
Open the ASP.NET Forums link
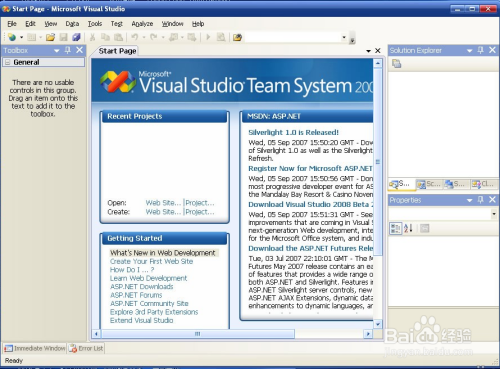[x=136, y=295]
